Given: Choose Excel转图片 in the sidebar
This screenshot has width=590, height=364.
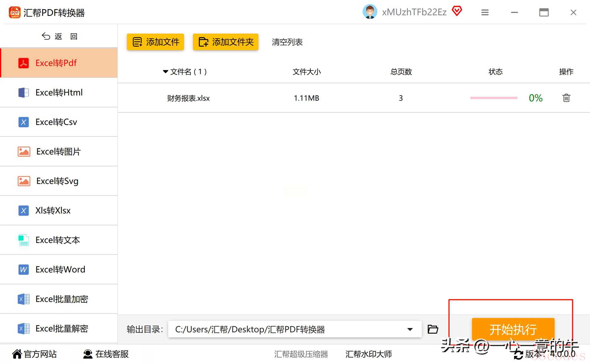Looking at the screenshot, I should (x=59, y=151).
